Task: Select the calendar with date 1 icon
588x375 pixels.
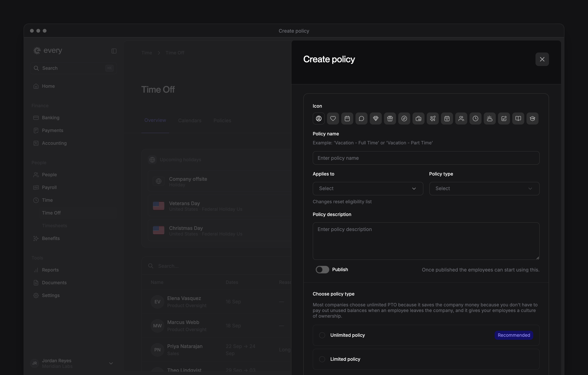Action: (447, 118)
